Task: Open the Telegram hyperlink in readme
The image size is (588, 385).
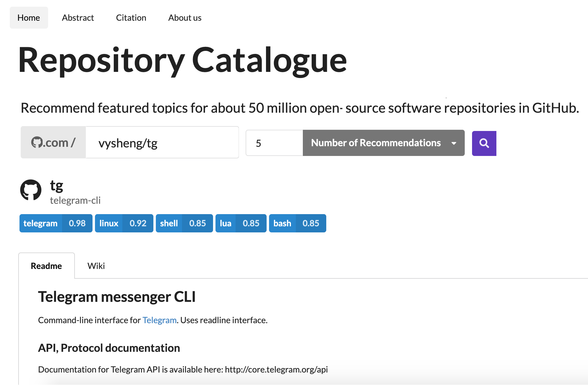Action: [159, 320]
